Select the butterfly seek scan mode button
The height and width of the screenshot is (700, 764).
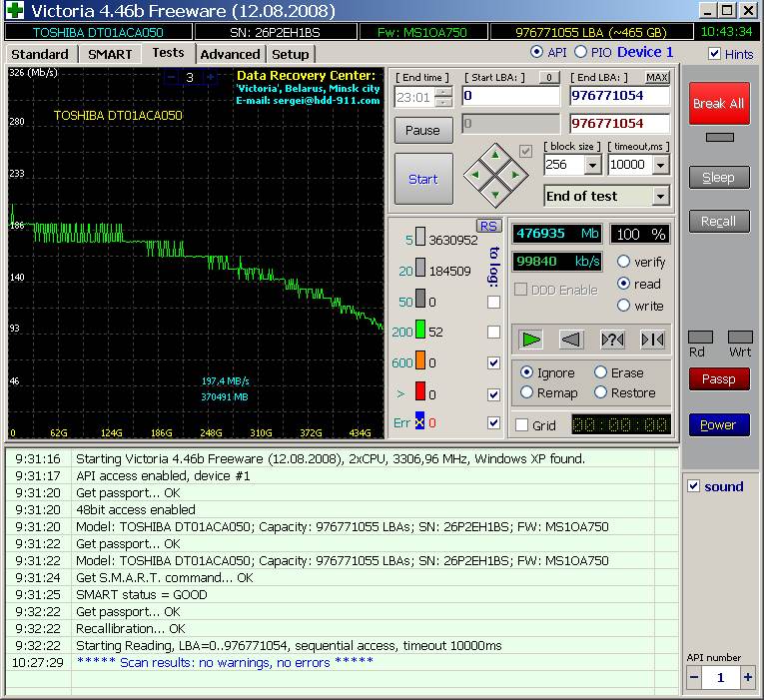pos(652,340)
